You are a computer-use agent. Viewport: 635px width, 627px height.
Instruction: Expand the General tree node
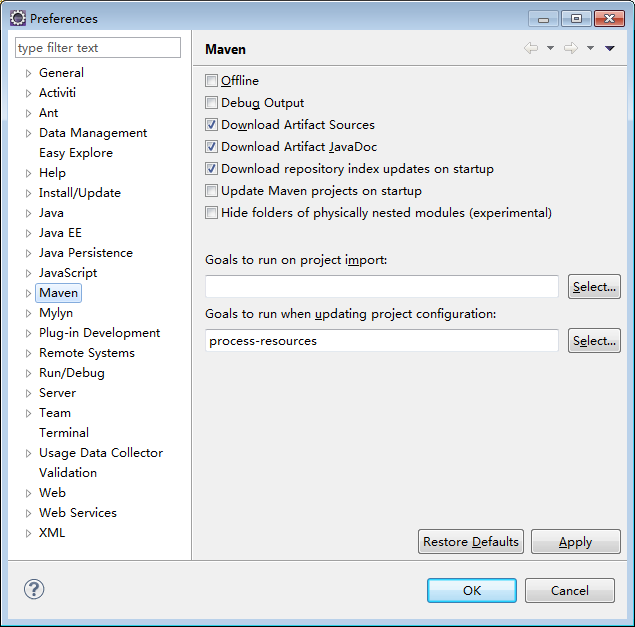28,73
